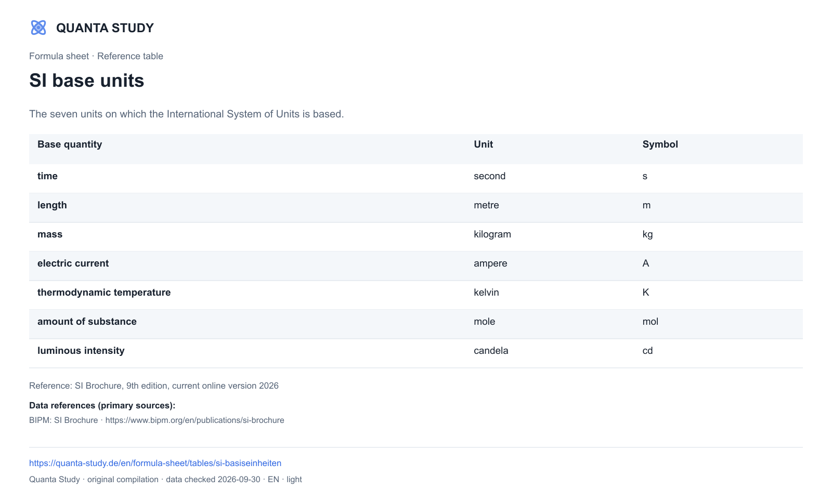Select the 'length' row label

52,205
